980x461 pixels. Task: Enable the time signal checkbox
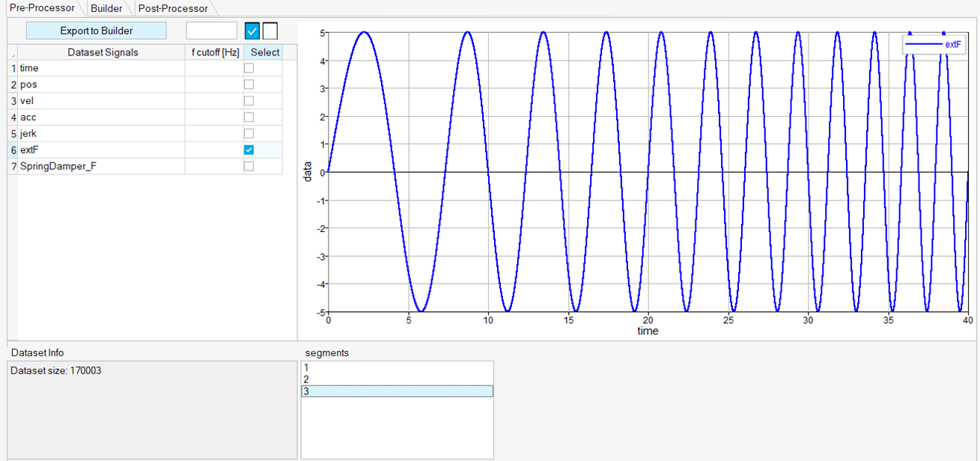[249, 68]
